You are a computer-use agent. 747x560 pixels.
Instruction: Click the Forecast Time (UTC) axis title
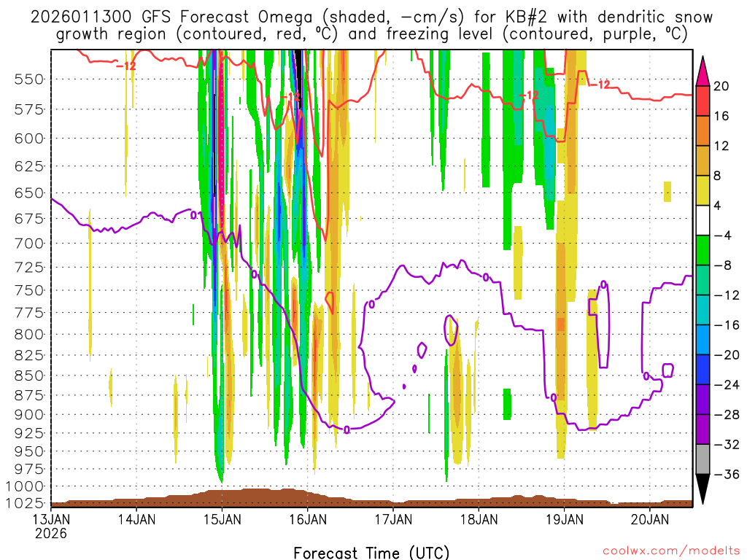point(371,553)
